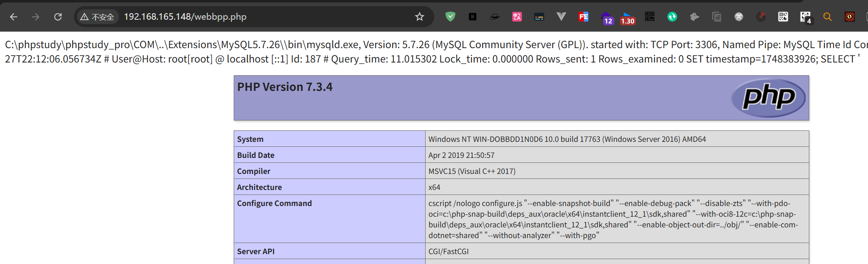The height and width of the screenshot is (264, 868).
Task: Open the red eye extension icon
Action: [850, 17]
